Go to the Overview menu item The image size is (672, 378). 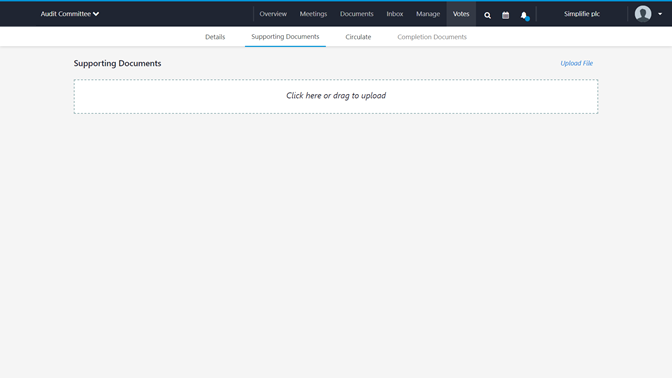(273, 14)
